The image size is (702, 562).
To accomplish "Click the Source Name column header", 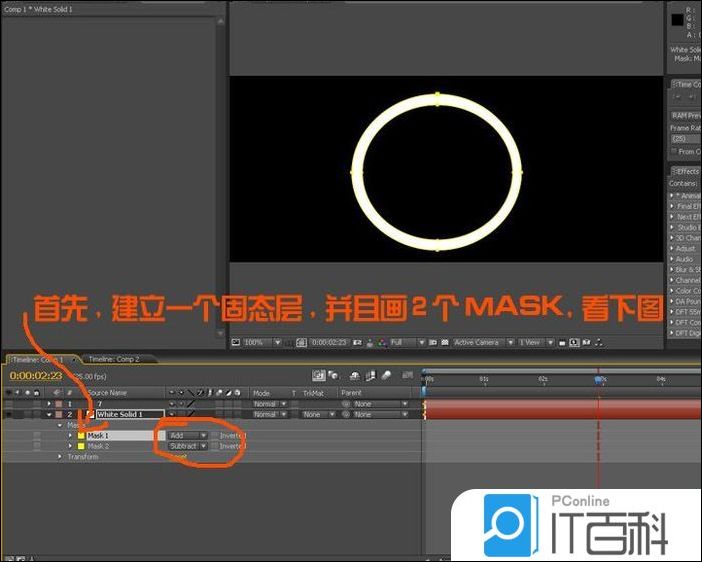I will tap(107, 393).
